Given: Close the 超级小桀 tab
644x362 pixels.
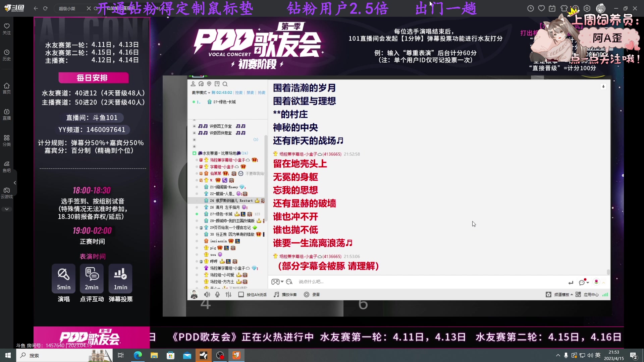Looking at the screenshot, I should [x=89, y=8].
